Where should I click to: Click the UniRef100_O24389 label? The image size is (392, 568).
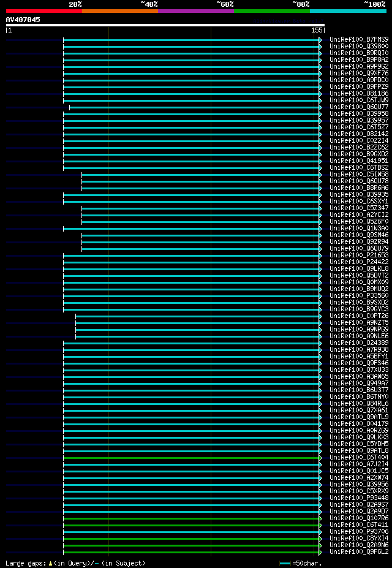[359, 344]
